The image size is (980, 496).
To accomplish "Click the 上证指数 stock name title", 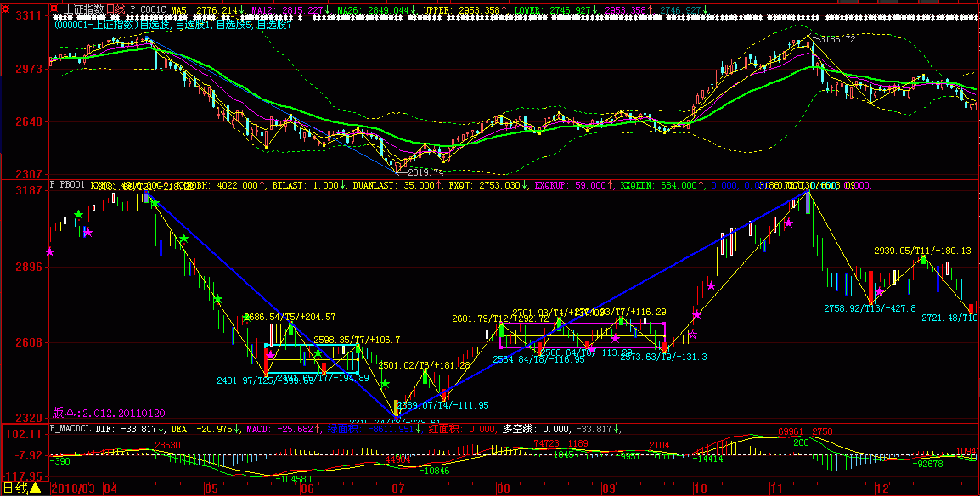I will [x=84, y=9].
